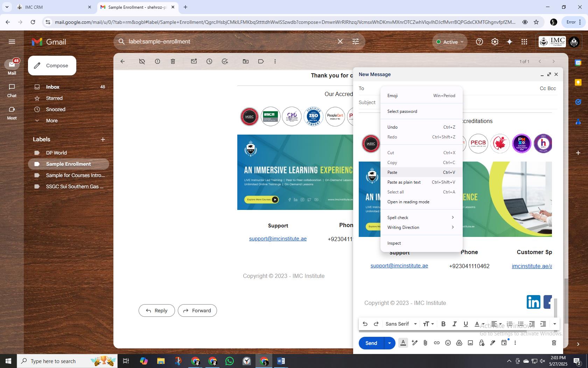This screenshot has height=368, width=588.
Task: Open Word from taskbar
Action: tap(281, 361)
